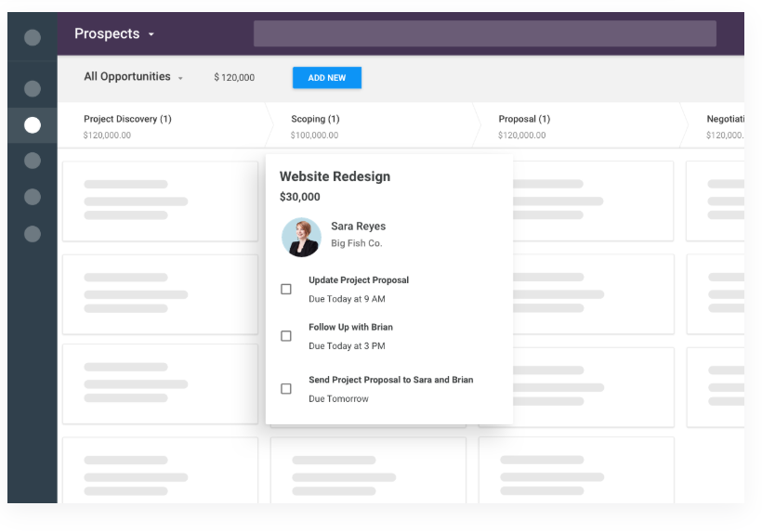Screen dimensions: 762x532
Task: Click the bottom sidebar circle icon
Action: point(33,234)
